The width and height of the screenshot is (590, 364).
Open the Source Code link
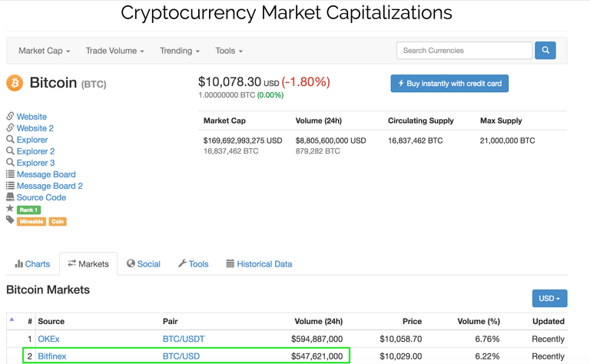(41, 197)
